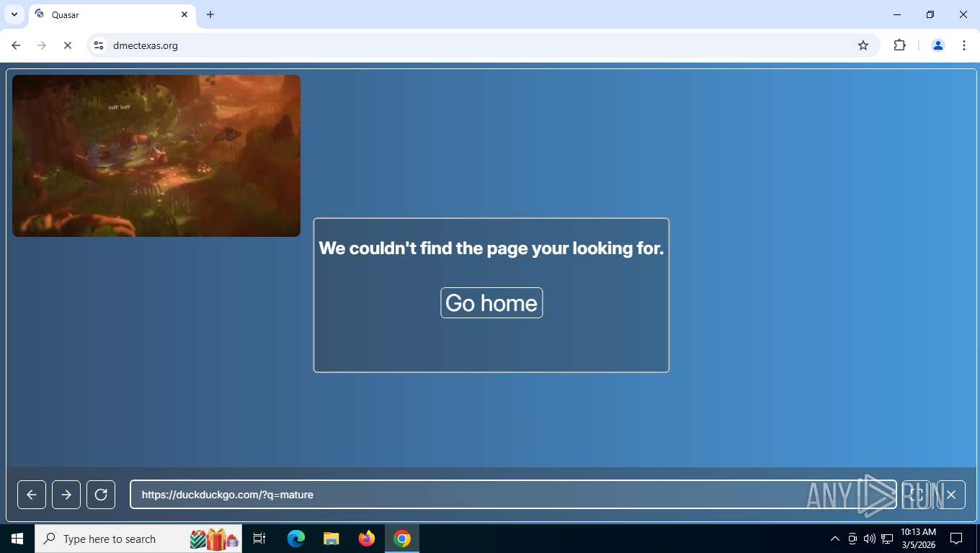This screenshot has width=980, height=553.
Task: Click the gift boxes search highlight icon
Action: 214,539
